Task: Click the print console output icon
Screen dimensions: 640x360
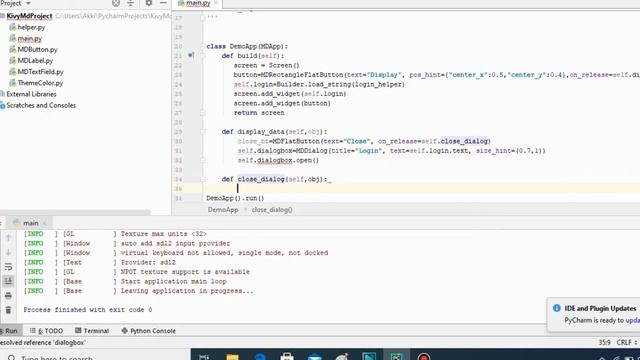Action: pyautogui.click(x=8, y=296)
